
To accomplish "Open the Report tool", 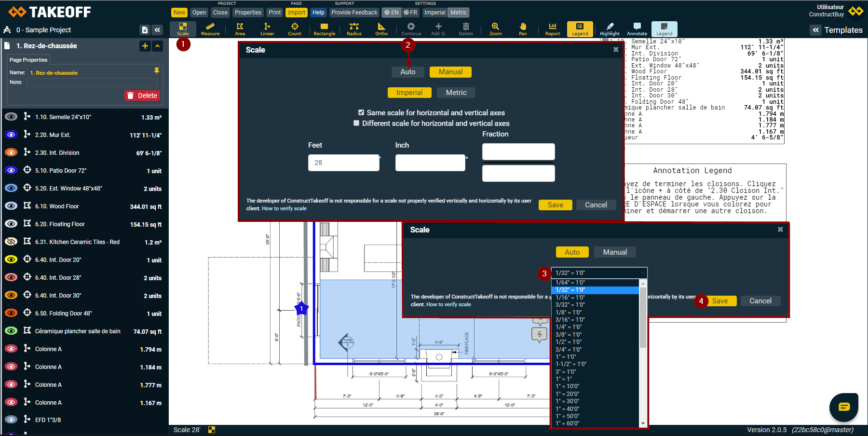I will (x=553, y=29).
